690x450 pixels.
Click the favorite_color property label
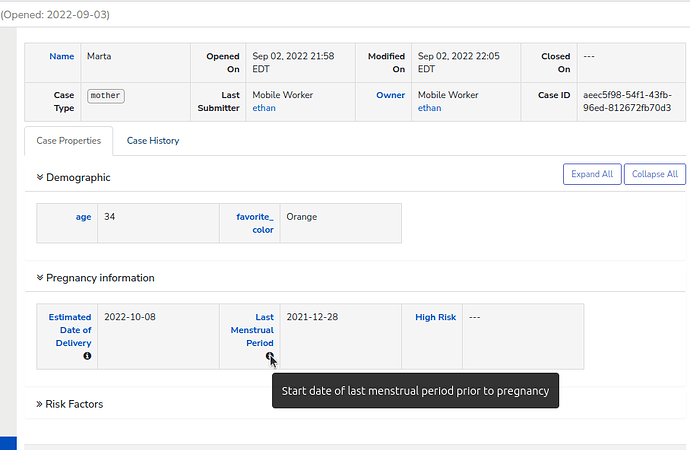[x=254, y=223]
